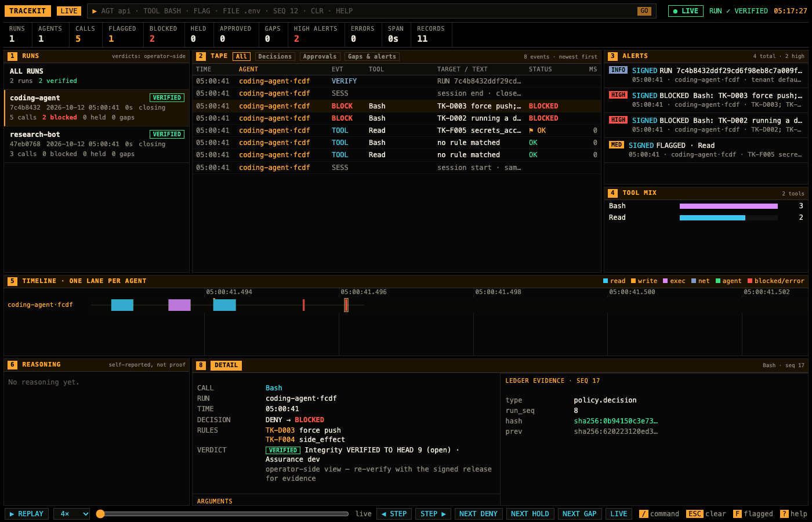Select the All tape filter tab
The height and width of the screenshot is (522, 812).
point(241,56)
